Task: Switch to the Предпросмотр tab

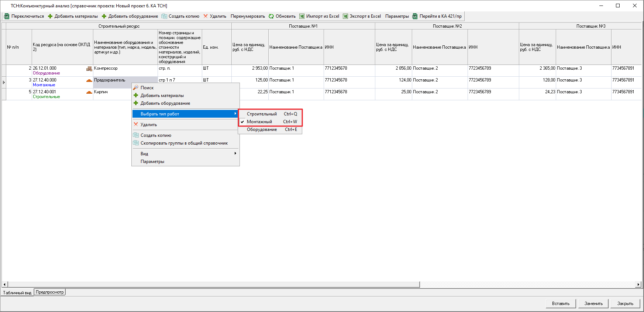Action: coord(50,292)
